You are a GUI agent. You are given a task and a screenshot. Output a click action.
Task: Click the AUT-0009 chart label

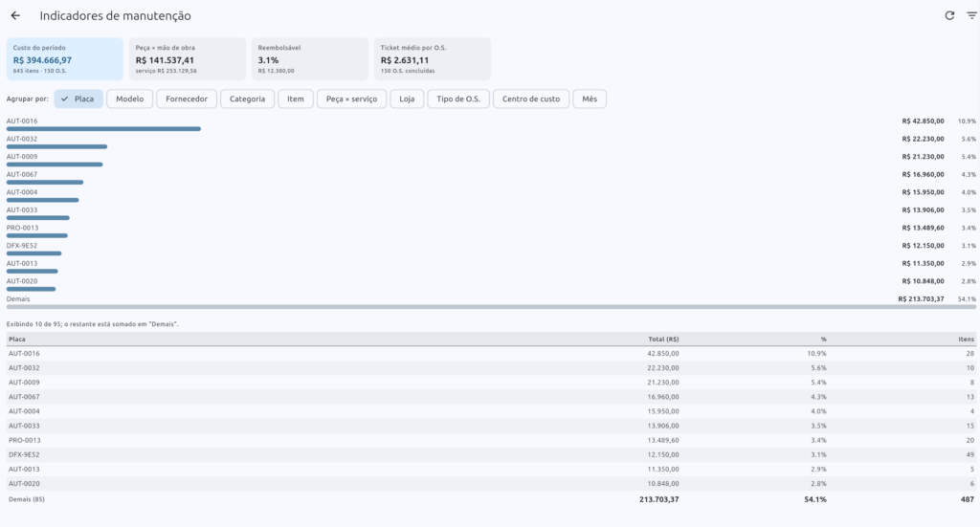point(22,157)
